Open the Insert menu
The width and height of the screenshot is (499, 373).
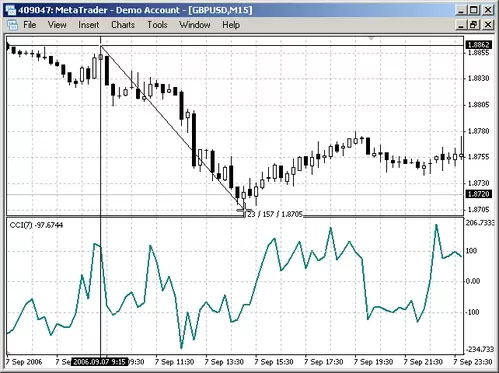[x=88, y=25]
